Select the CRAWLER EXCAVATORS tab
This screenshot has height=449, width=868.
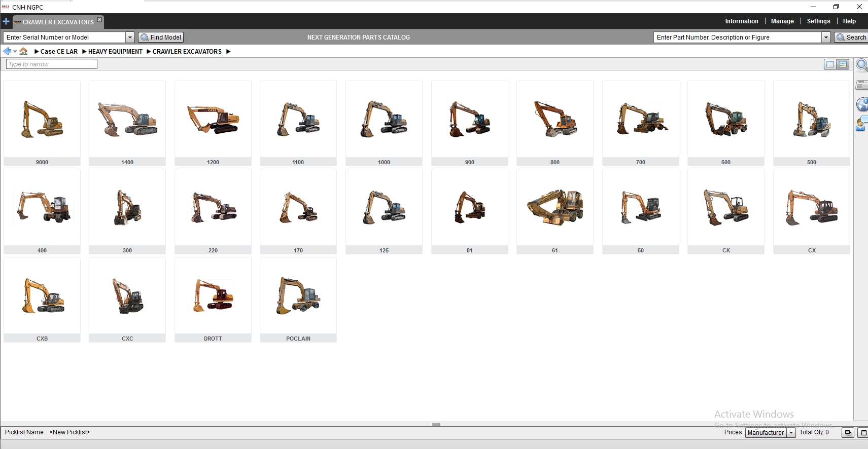[x=58, y=22]
